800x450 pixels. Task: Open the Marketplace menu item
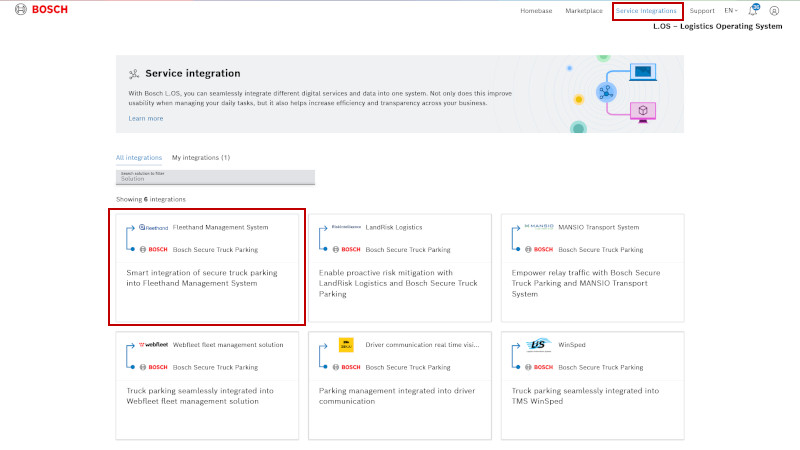(584, 11)
